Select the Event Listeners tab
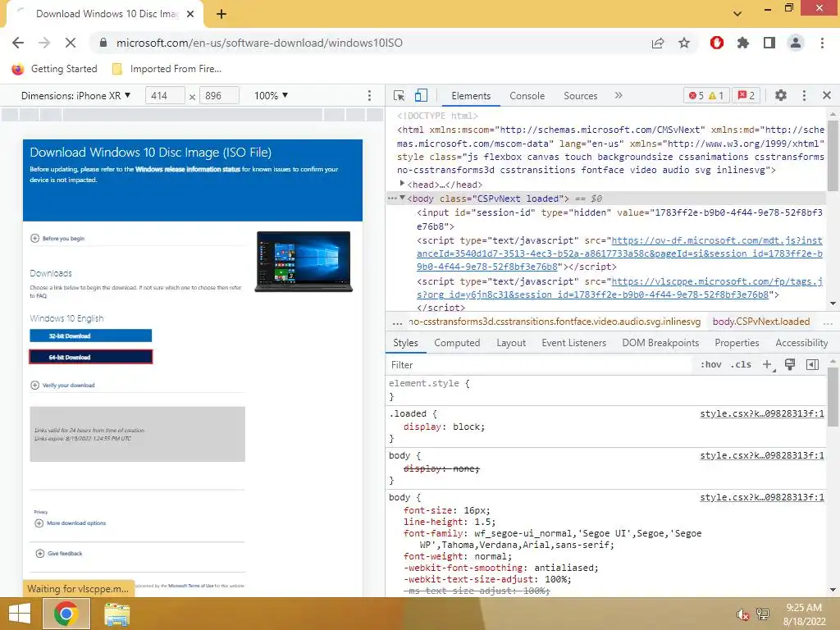Viewport: 840px width, 630px height. [573, 343]
